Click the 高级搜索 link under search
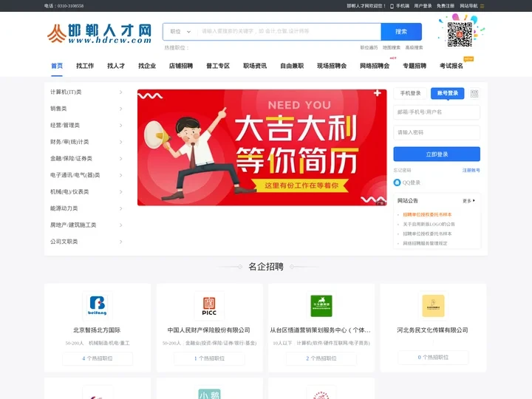Viewport: 532px width, 399px height. (414, 48)
